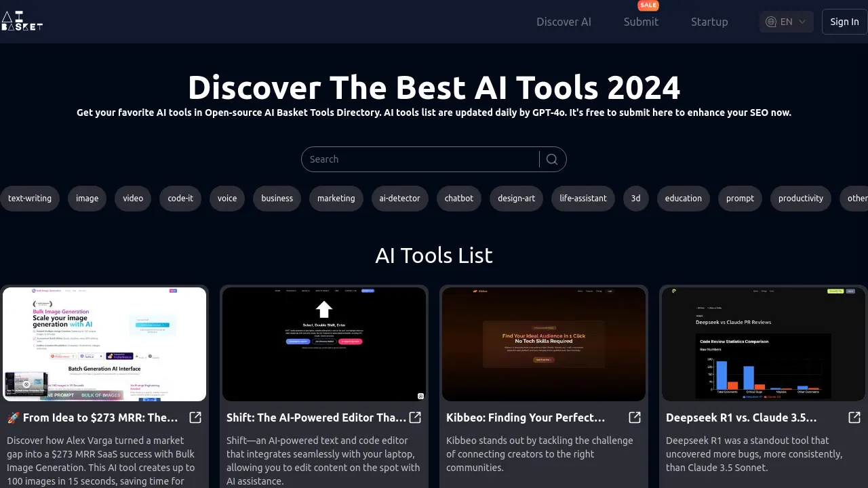Select the image category tag

[87, 199]
